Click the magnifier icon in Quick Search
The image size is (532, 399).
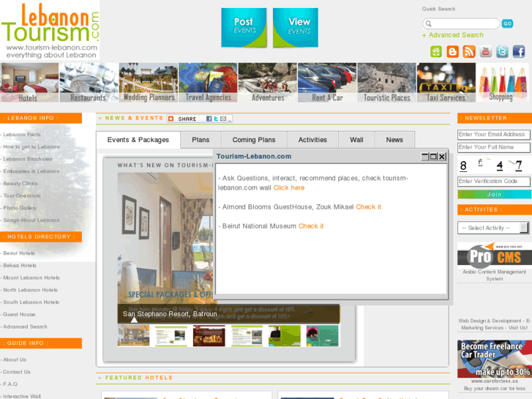(x=429, y=23)
